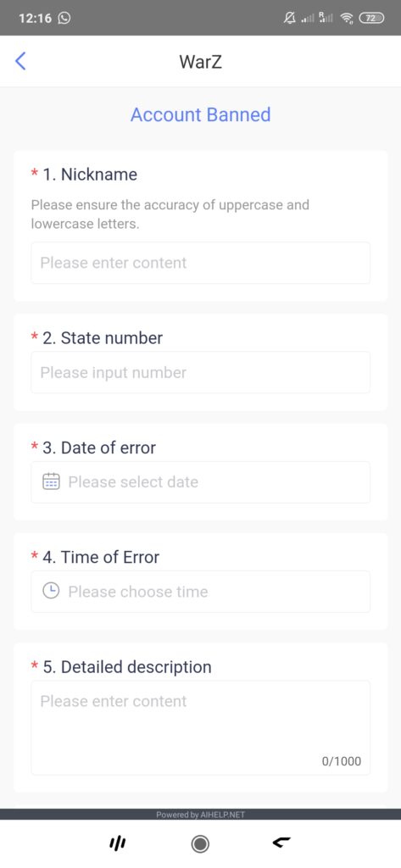Focus the Detailed description text area

[x=200, y=727]
